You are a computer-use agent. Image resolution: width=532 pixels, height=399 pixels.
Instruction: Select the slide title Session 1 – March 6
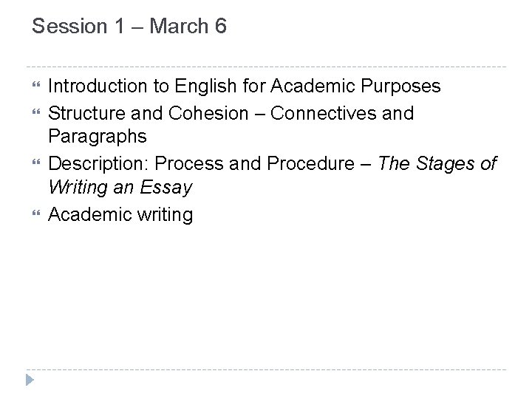click(129, 27)
